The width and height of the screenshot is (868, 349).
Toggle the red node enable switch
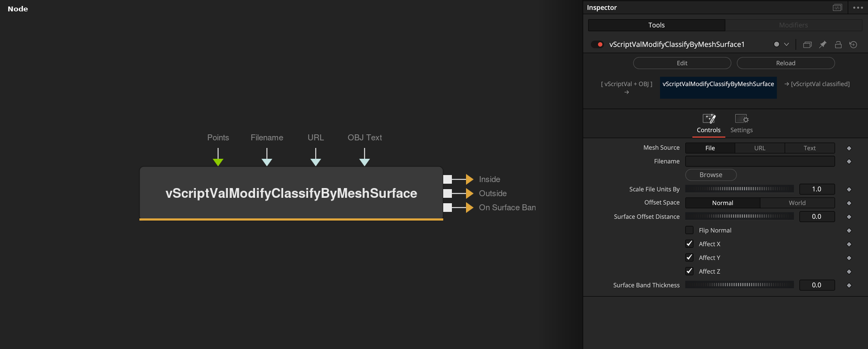(x=598, y=44)
